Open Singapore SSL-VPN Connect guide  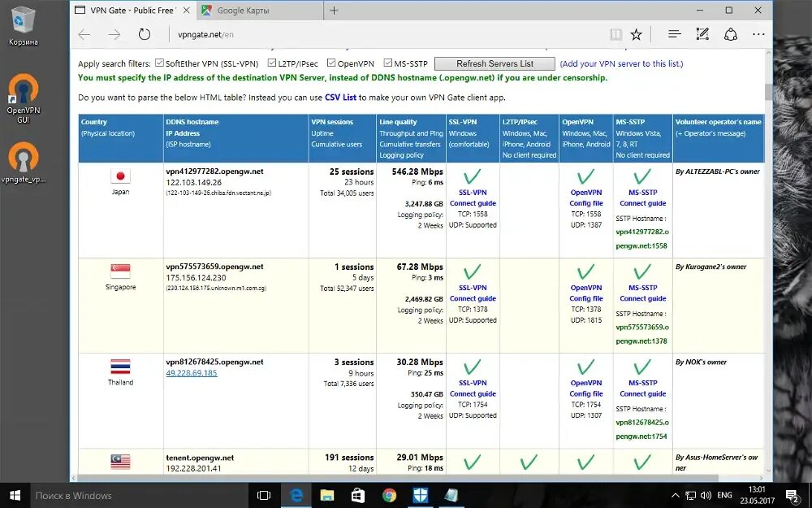(473, 293)
